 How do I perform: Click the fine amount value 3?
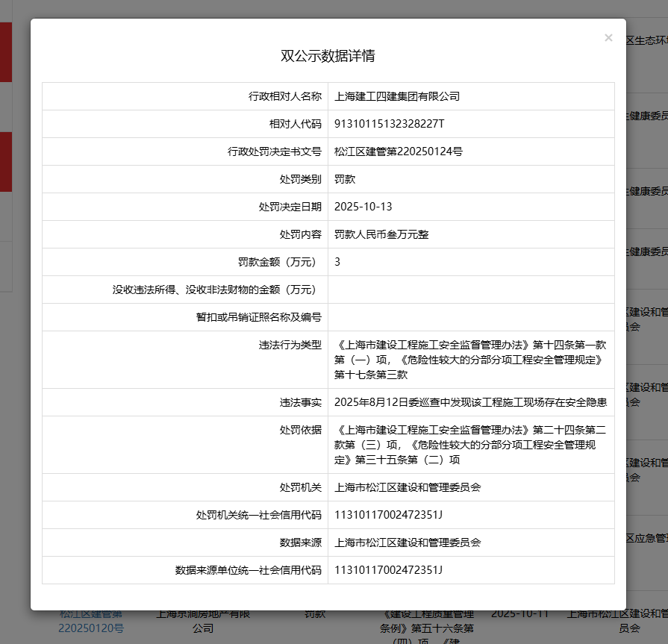point(337,262)
